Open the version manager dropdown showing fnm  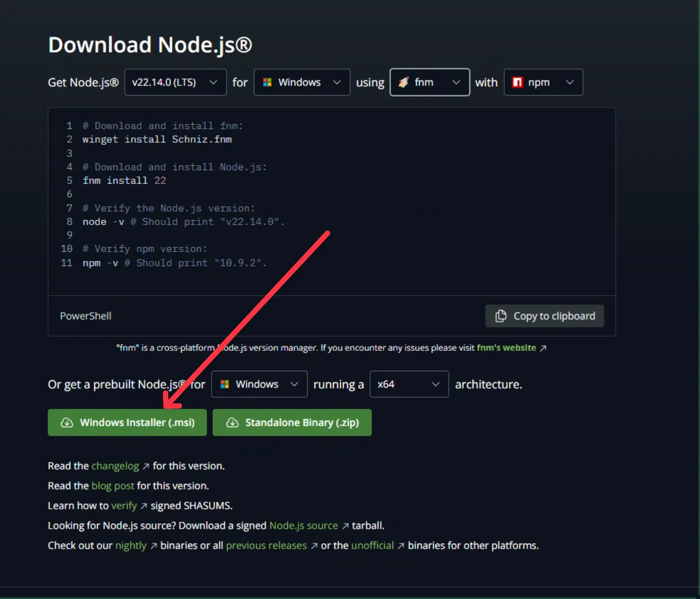429,82
